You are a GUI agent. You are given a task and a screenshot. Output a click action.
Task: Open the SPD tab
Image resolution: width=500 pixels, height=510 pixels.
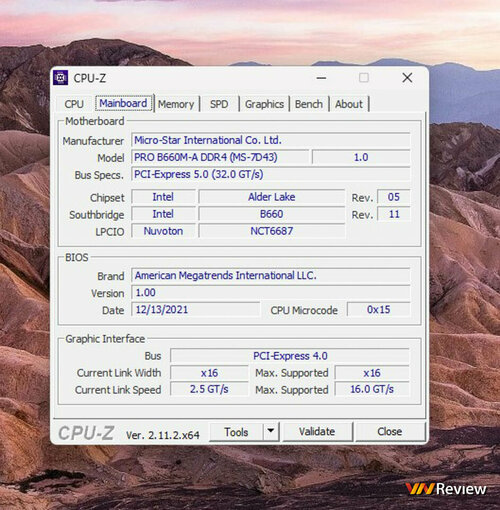tap(219, 104)
